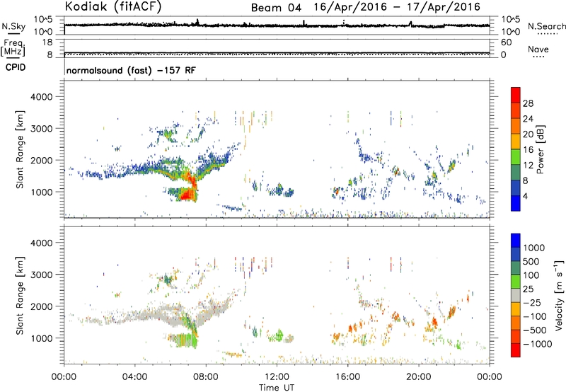The width and height of the screenshot is (566, 392).
Task: Click the date range '16/Apr/2016 – 17/Apr/2016'
Action: [x=397, y=7]
